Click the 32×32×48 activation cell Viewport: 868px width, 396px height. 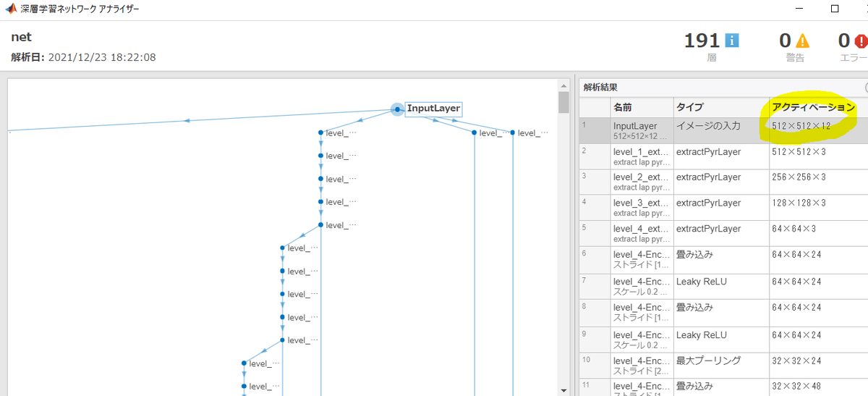(x=818, y=387)
